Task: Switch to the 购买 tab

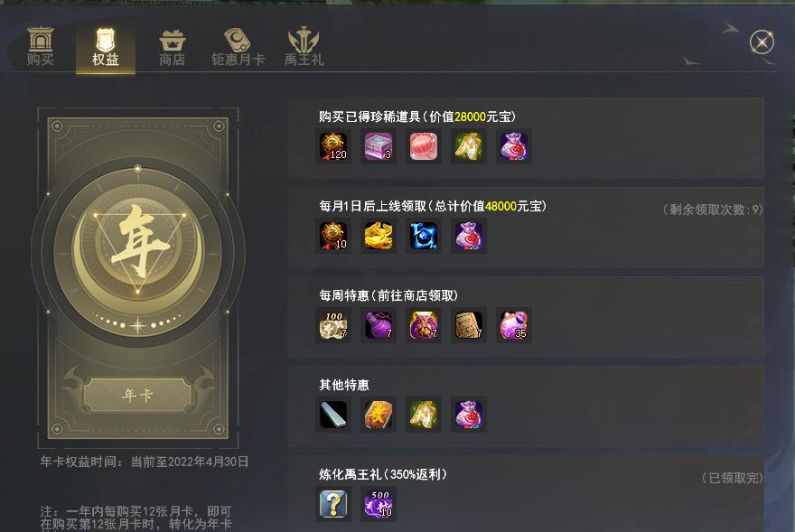Action: click(41, 47)
